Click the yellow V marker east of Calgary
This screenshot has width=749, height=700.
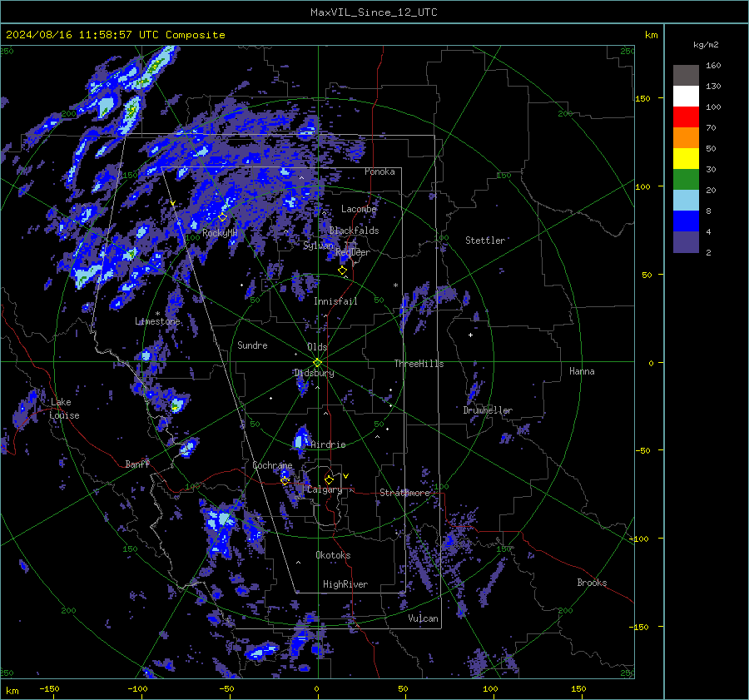346,476
